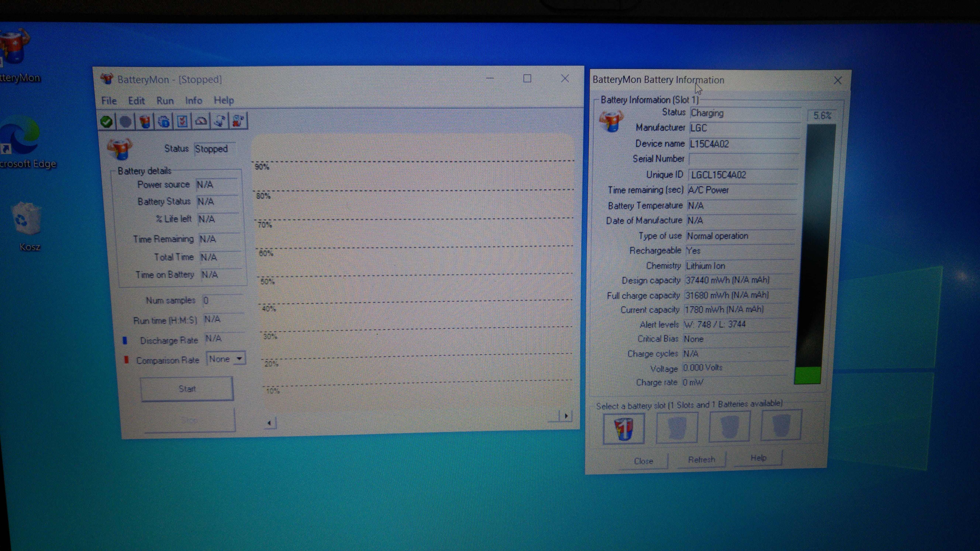Viewport: 980px width, 551px height.
Task: Click the graph's right scroll arrow
Action: (566, 416)
